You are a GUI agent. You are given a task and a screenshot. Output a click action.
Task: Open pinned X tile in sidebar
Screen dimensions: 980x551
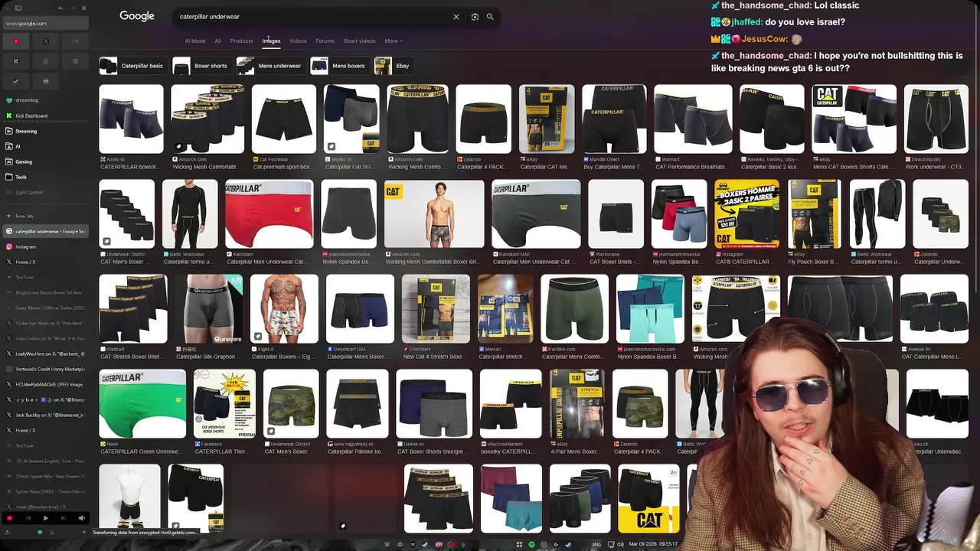tap(45, 41)
